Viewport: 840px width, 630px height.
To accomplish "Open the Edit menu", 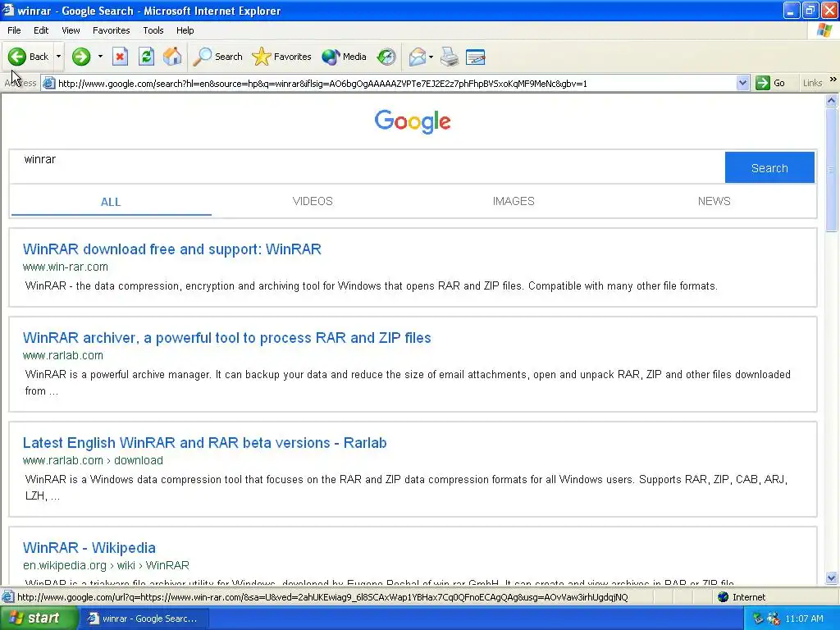I will pos(41,30).
